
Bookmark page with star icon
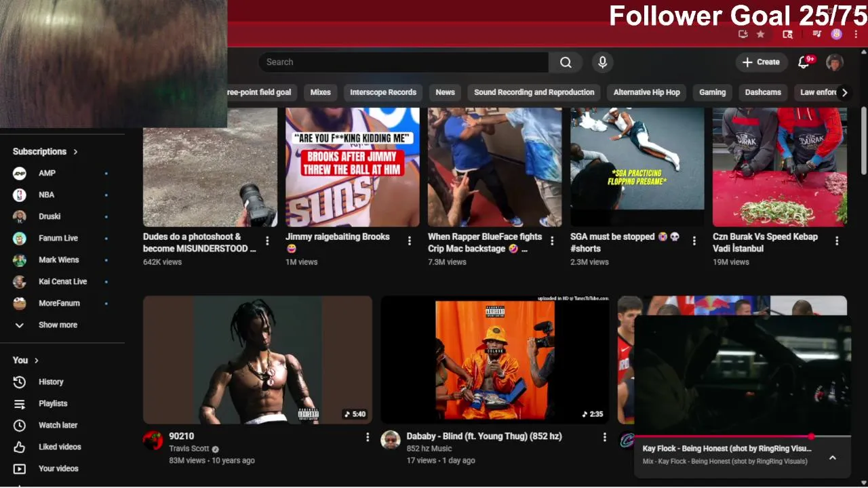[761, 34]
